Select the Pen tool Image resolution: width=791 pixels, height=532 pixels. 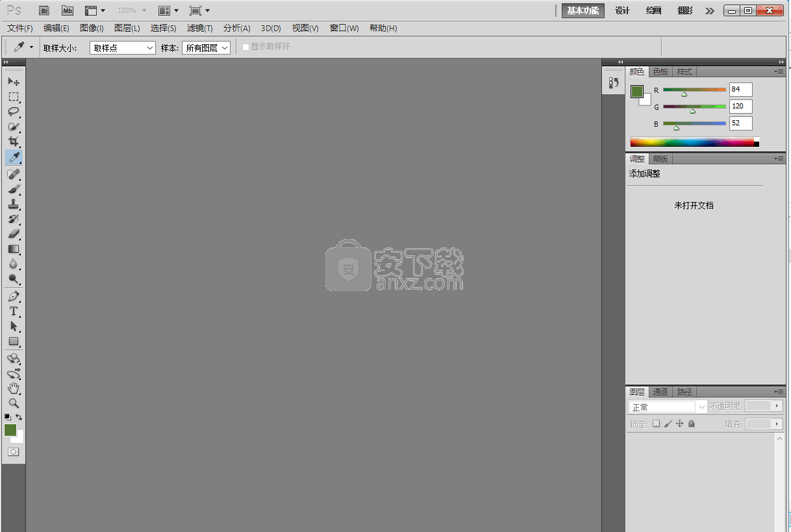tap(13, 296)
